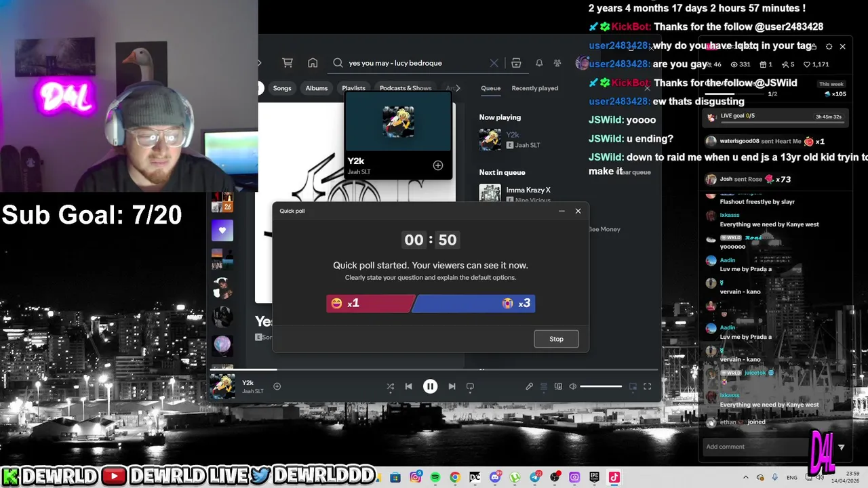Viewport: 868px width, 488px height.
Task: Go to previous track in Spotify
Action: click(x=408, y=386)
